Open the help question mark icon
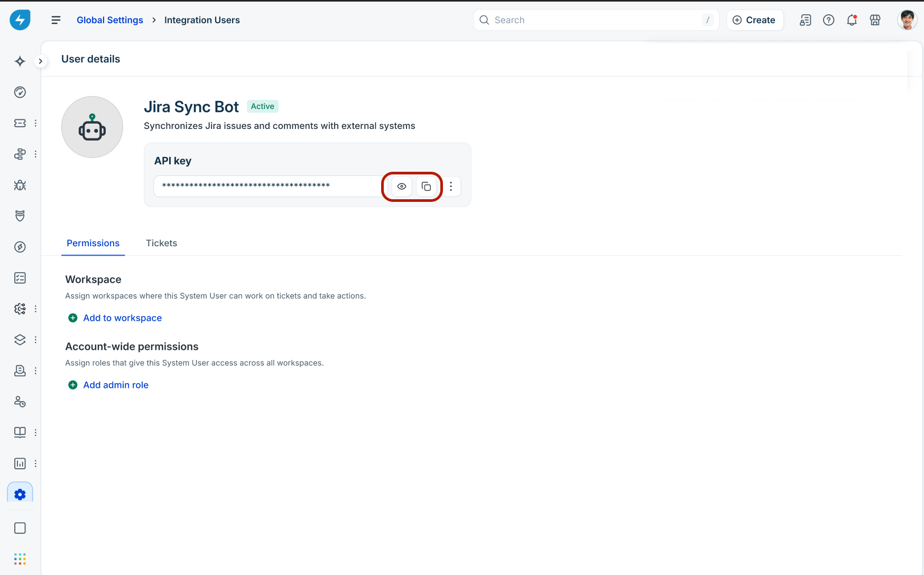This screenshot has height=575, width=924. 829,20
